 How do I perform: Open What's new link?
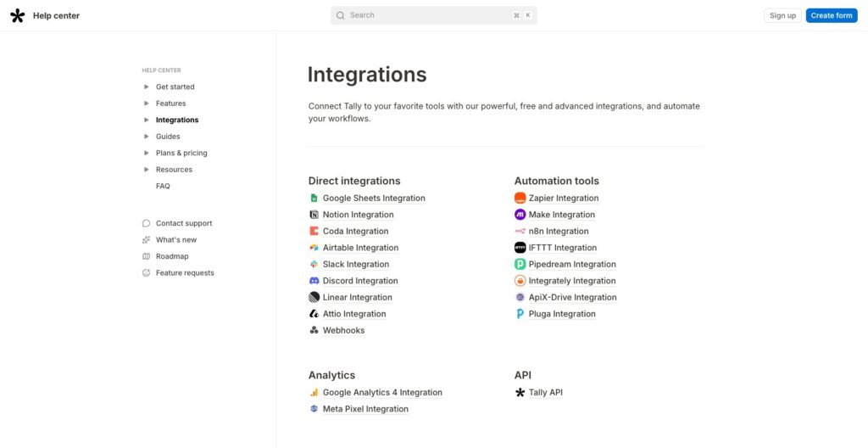(x=176, y=240)
